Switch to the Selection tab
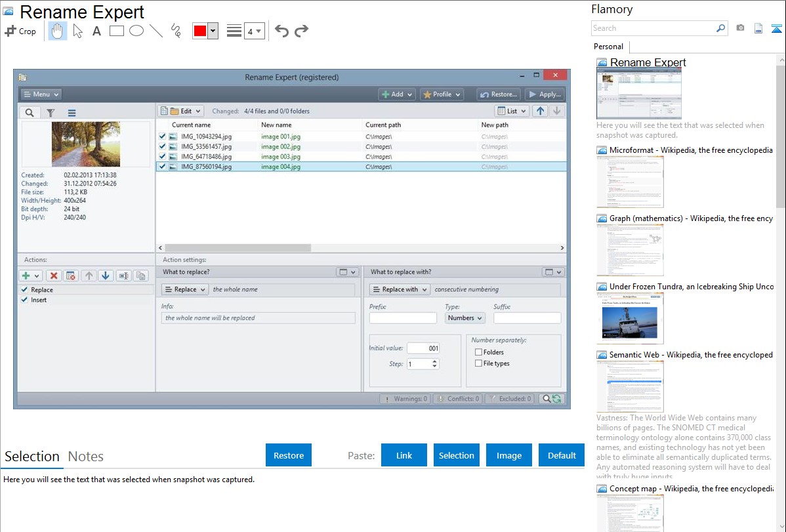This screenshot has height=532, width=786. [32, 457]
